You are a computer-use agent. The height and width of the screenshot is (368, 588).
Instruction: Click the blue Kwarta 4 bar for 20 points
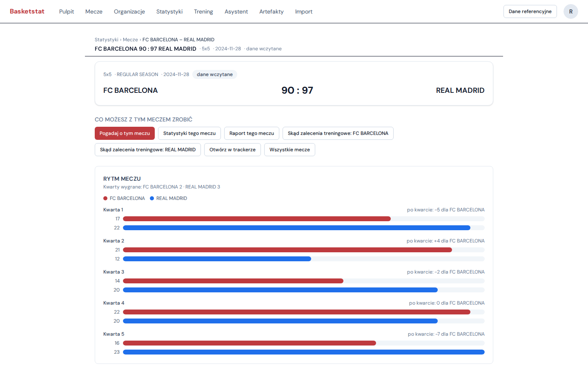pyautogui.click(x=280, y=321)
